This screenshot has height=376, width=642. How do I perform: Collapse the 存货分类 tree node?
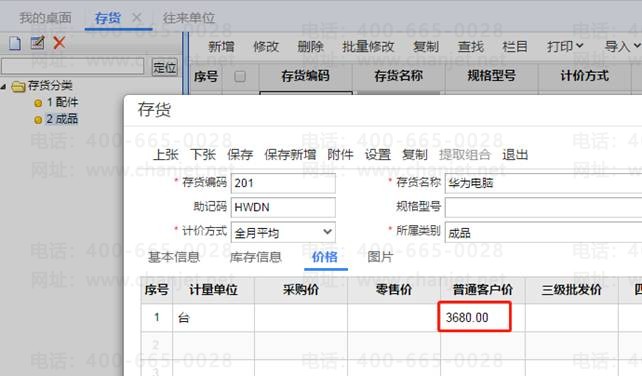[4, 86]
